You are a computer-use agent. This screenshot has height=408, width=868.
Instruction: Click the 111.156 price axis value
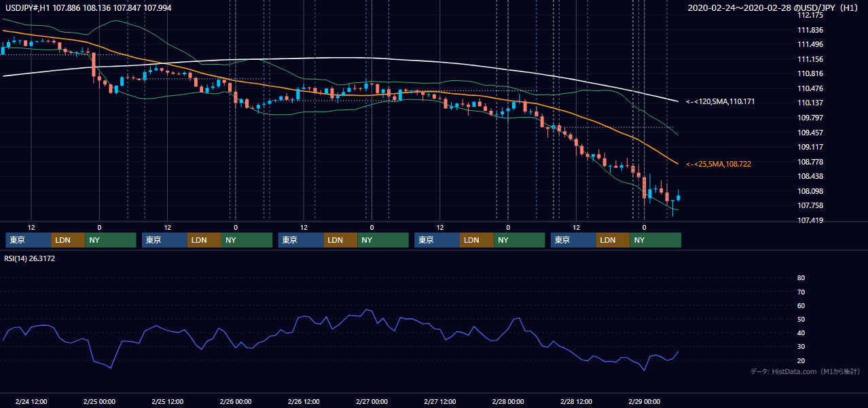click(x=810, y=59)
